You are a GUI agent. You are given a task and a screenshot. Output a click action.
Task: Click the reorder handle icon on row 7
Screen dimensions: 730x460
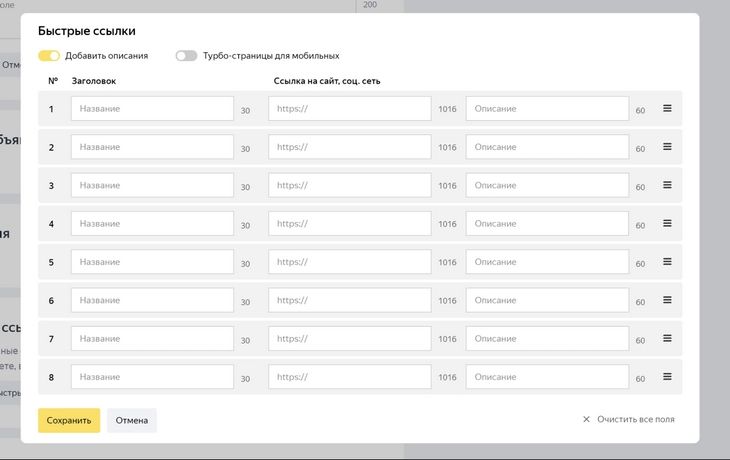[667, 338]
